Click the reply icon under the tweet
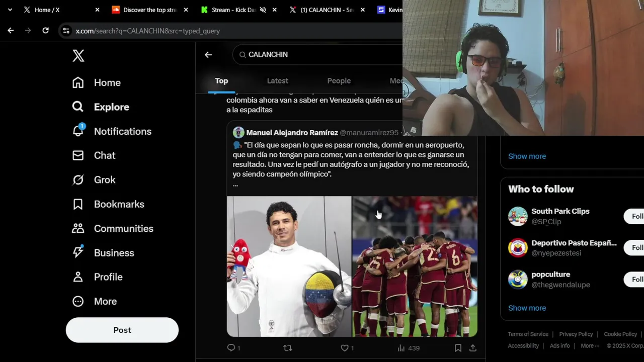Image resolution: width=644 pixels, height=362 pixels. [231, 348]
